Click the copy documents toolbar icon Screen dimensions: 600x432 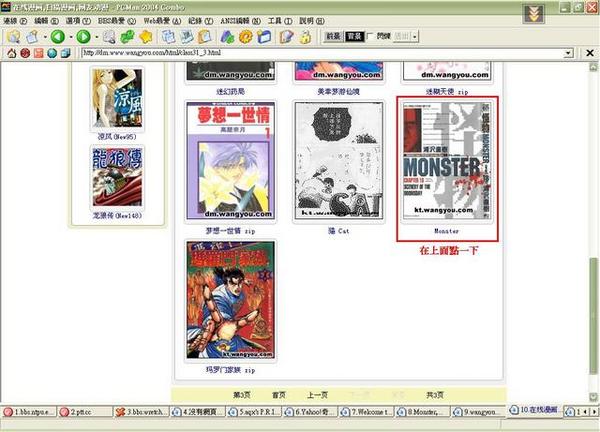(x=168, y=37)
